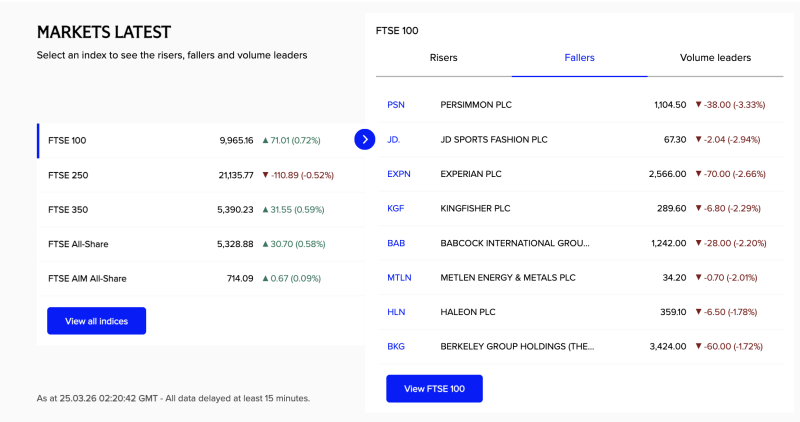This screenshot has height=422, width=800.
Task: Click FTSE 350 change 31.55 (0.59%)
Action: 293,210
